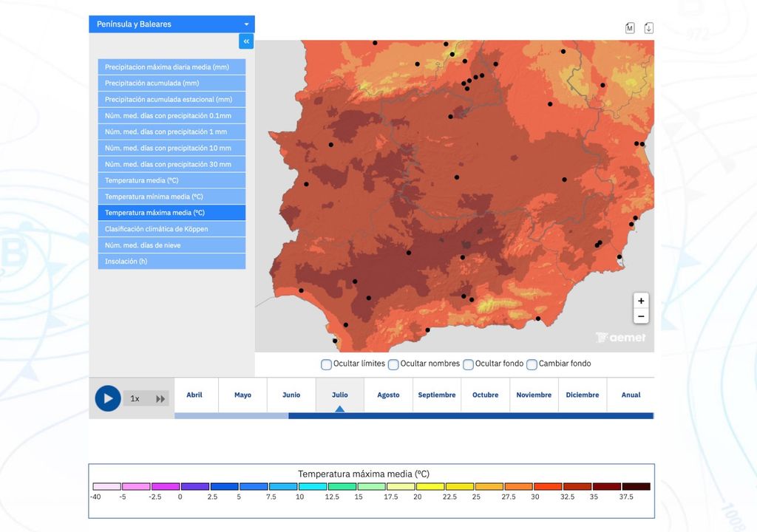Switch to the Mayo month tab
757x532 pixels.
click(x=242, y=395)
